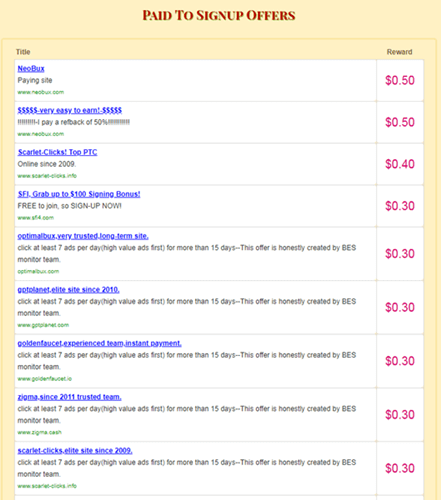Click $0.30 reward for 'elite site since 2009' row
Image resolution: width=441 pixels, height=500 pixels.
click(x=400, y=468)
